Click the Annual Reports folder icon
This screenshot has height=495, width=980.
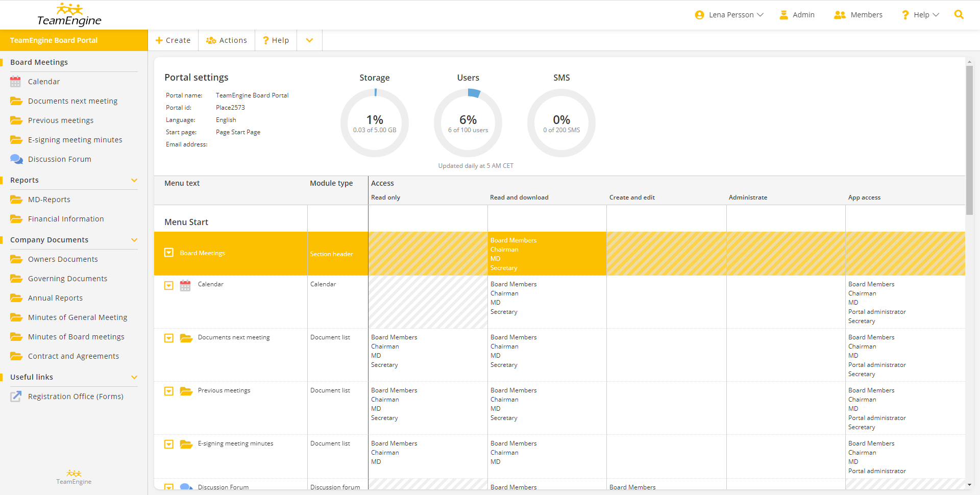coord(16,298)
